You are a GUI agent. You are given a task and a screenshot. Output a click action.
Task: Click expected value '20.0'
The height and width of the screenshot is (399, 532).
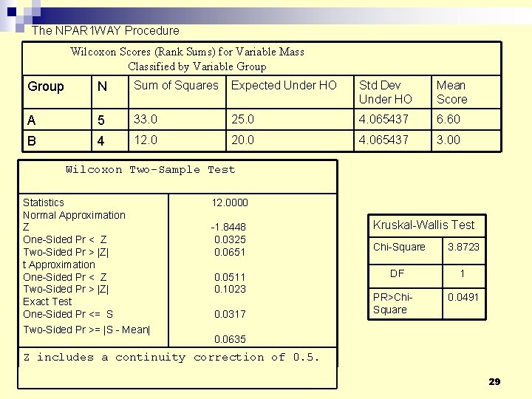pos(242,140)
